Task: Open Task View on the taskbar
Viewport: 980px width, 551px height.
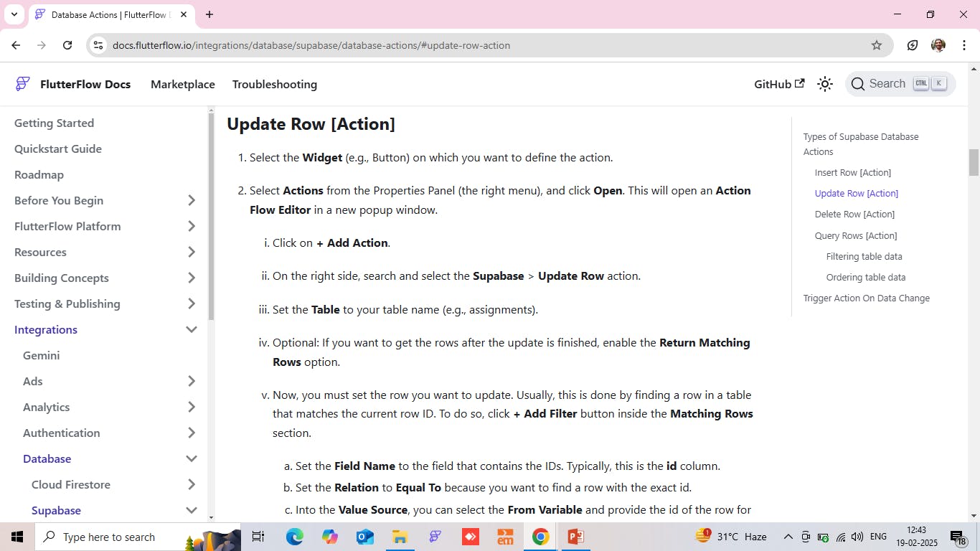Action: (258, 537)
